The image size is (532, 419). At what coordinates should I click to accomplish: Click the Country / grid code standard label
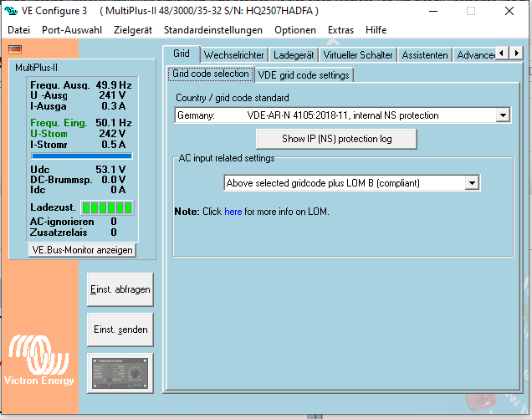pos(233,98)
